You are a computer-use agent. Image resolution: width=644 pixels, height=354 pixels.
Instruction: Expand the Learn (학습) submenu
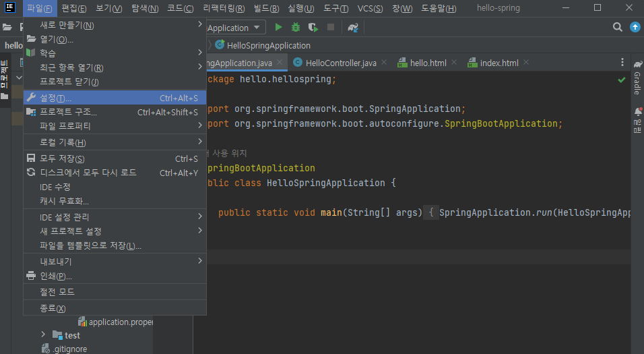click(x=115, y=53)
